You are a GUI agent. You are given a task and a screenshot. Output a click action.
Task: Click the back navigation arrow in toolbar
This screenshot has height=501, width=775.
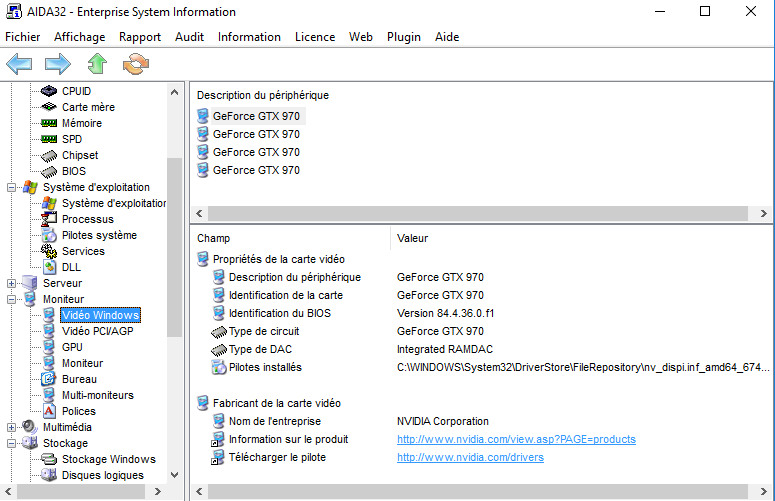pyautogui.click(x=19, y=65)
